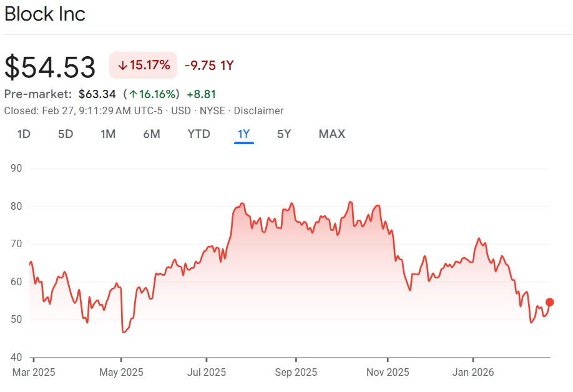Click the Block Inc title

[45, 14]
